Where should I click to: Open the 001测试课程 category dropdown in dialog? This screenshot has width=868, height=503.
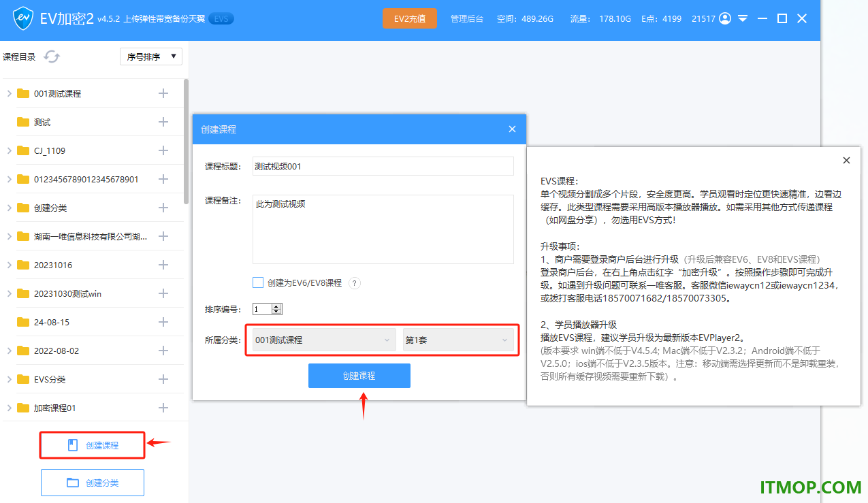pyautogui.click(x=324, y=340)
